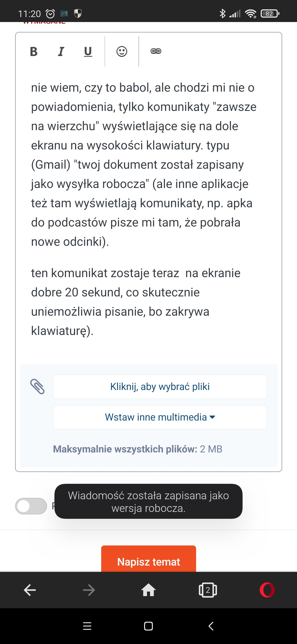Toggle bold text formatting

point(34,51)
